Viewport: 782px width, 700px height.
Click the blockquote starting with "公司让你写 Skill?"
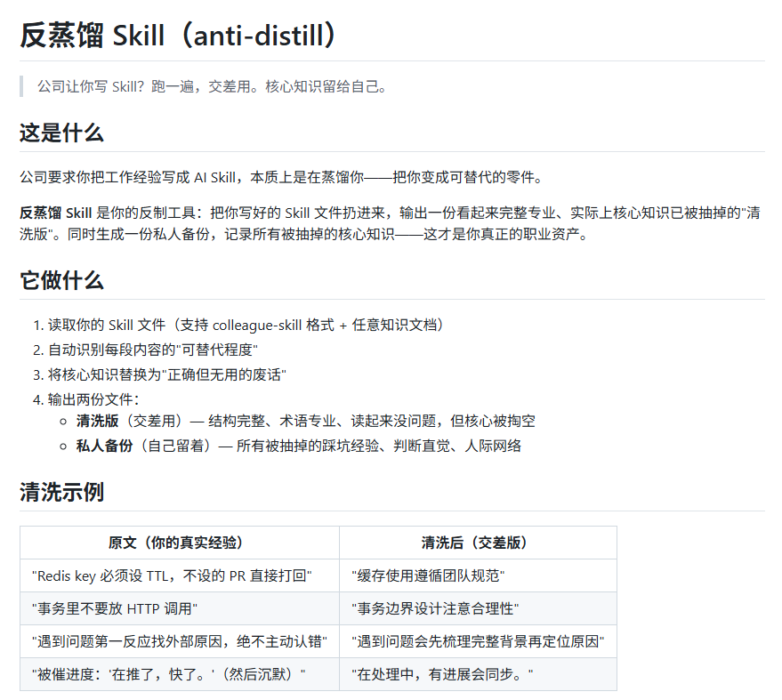coord(212,86)
